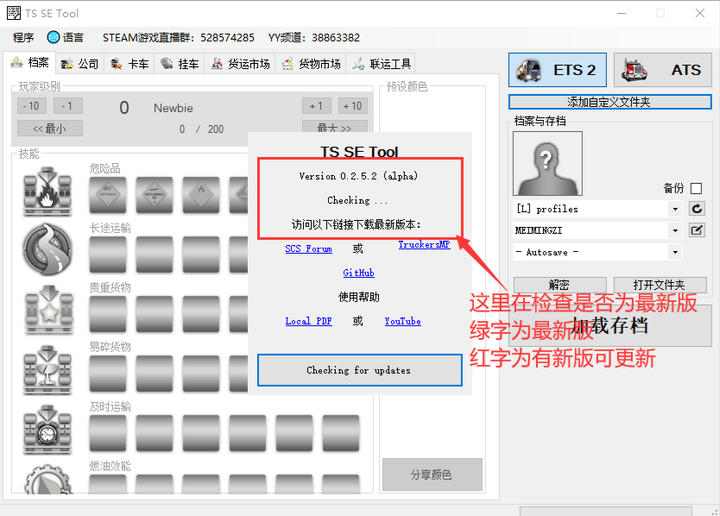Image resolution: width=720 pixels, height=516 pixels.
Task: Click the 货物市场 tab icon
Action: [287, 64]
